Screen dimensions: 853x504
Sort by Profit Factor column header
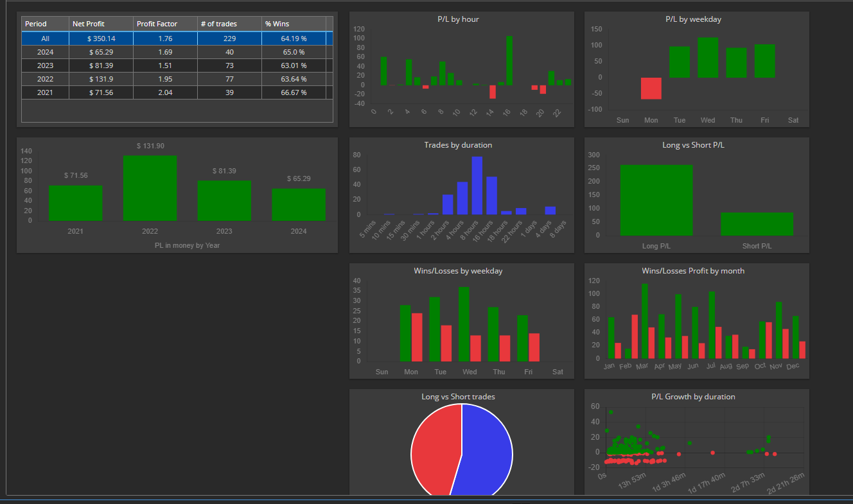click(165, 24)
